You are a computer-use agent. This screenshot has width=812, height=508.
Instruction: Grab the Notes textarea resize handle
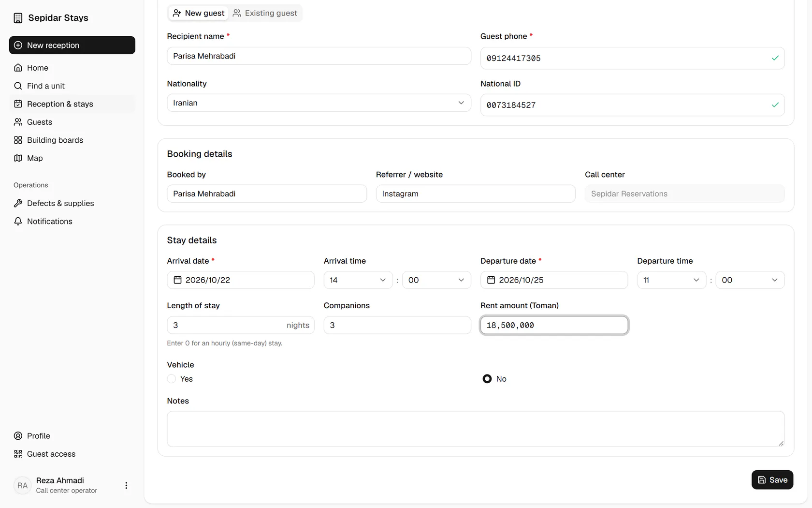(781, 443)
